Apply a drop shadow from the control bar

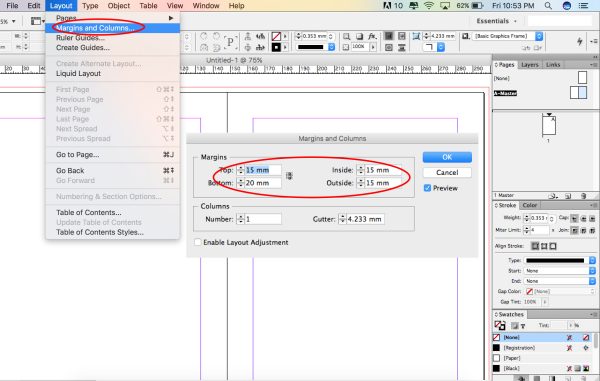pos(359,36)
